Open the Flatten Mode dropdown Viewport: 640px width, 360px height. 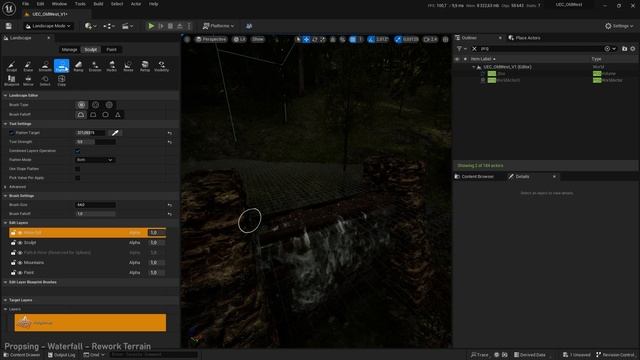95,160
